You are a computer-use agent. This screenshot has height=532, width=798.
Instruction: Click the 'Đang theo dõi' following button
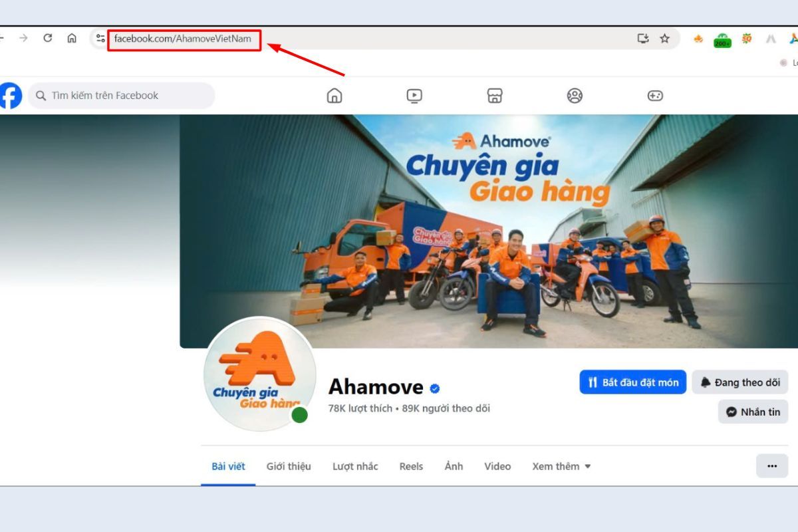(x=740, y=382)
